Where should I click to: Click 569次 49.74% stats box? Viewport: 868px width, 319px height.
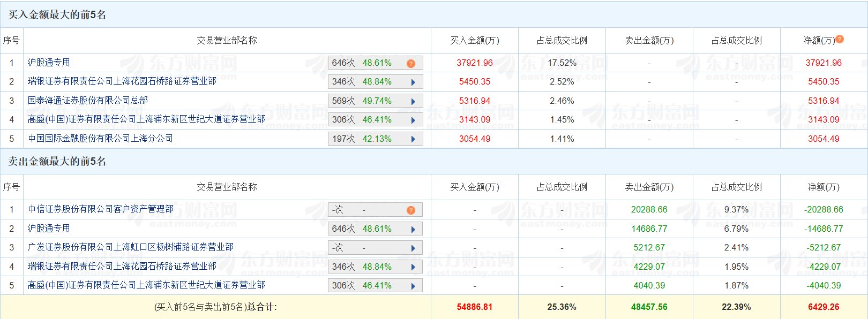pos(362,101)
